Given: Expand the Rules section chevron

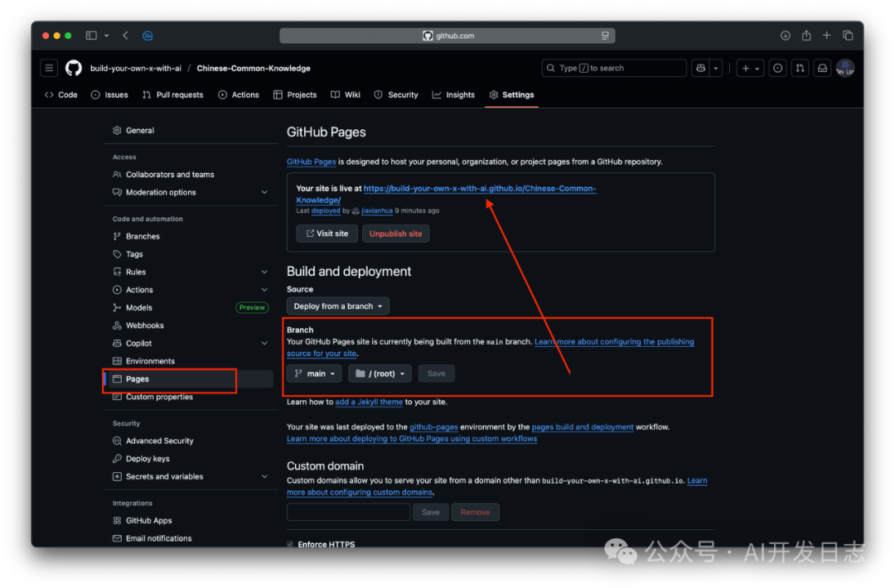Looking at the screenshot, I should 264,272.
